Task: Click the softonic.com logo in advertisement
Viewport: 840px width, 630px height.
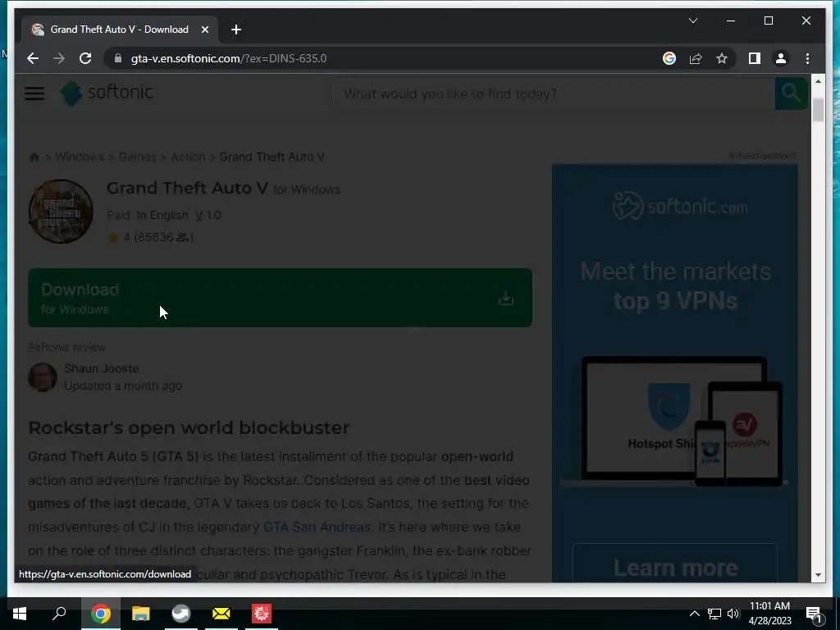Action: point(680,206)
